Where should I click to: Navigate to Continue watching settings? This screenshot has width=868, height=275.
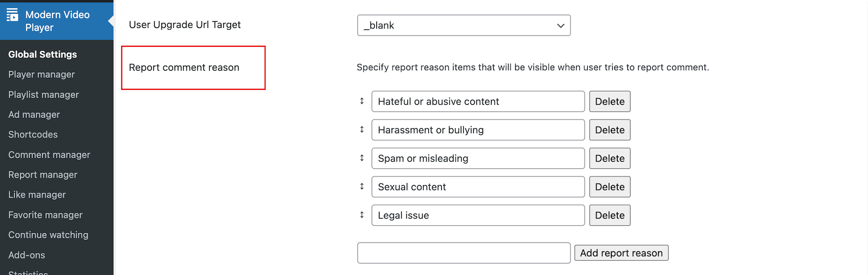tap(48, 235)
